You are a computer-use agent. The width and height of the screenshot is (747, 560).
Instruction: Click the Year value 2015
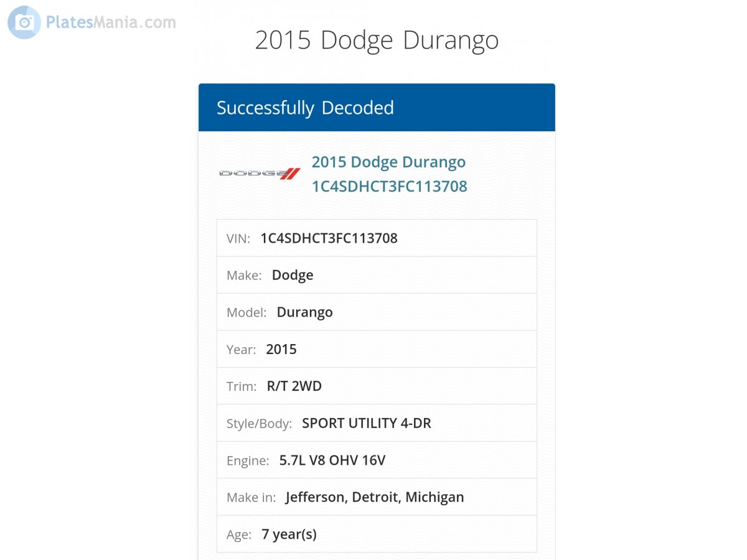(x=281, y=349)
